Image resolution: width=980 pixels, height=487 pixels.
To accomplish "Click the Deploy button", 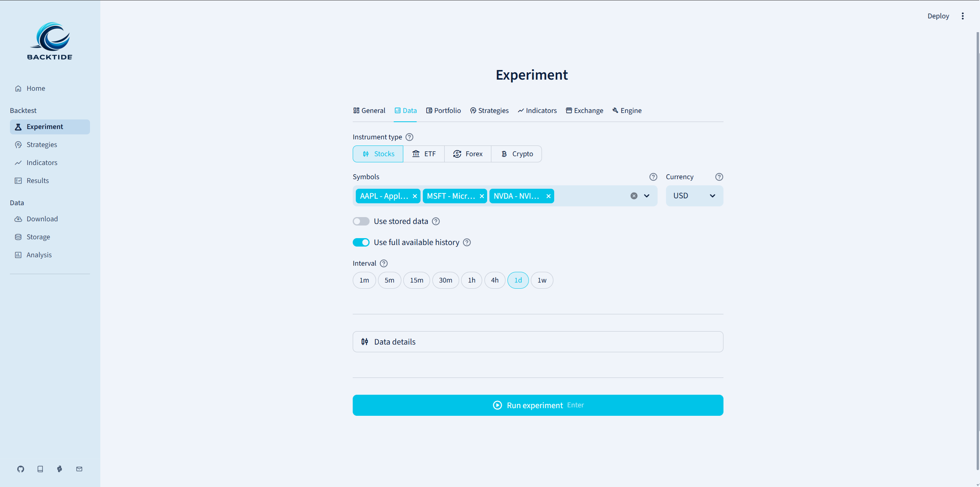I will [938, 16].
